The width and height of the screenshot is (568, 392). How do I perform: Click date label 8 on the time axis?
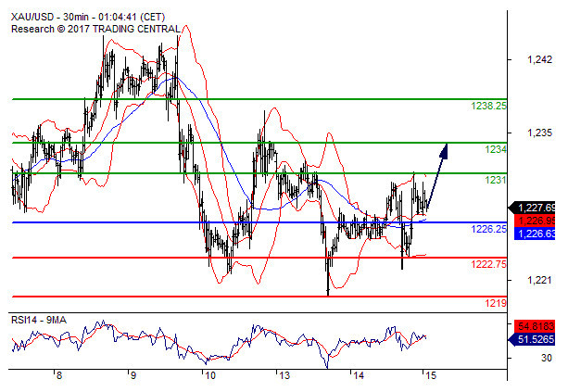click(x=59, y=375)
